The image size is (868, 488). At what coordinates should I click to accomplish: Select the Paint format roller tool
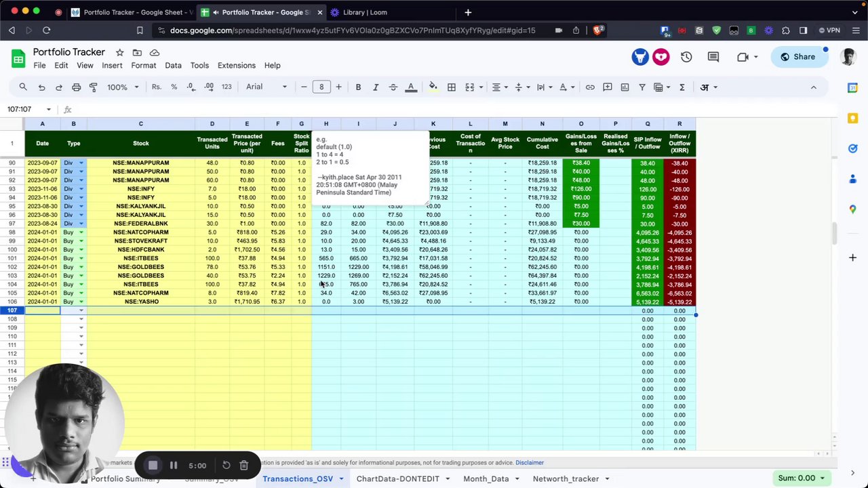94,87
